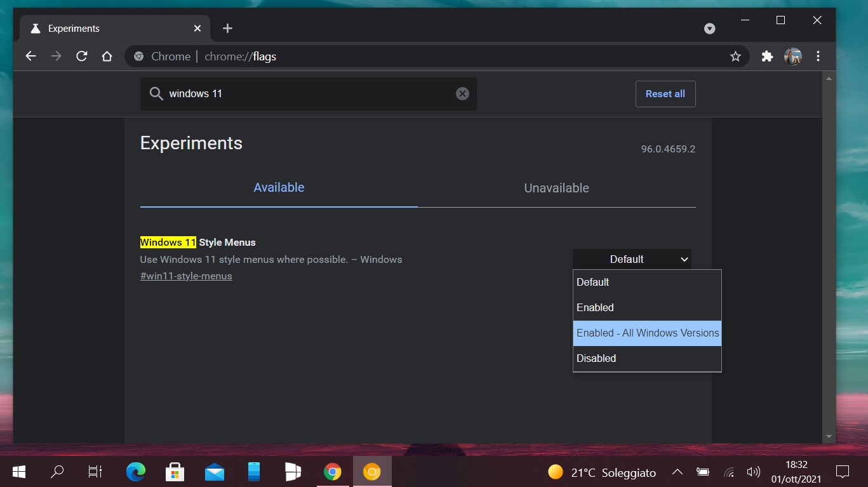This screenshot has height=487, width=868.
Task: Bookmark this page with the star icon
Action: pos(735,57)
